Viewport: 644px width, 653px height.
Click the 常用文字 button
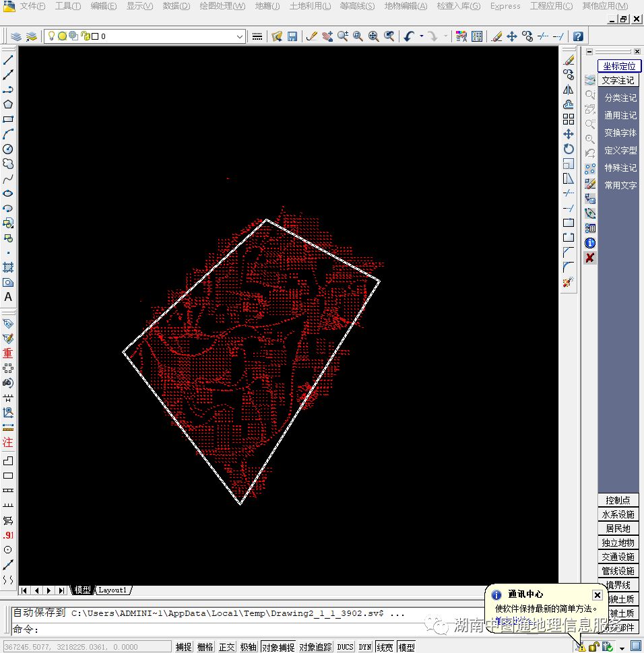click(620, 185)
